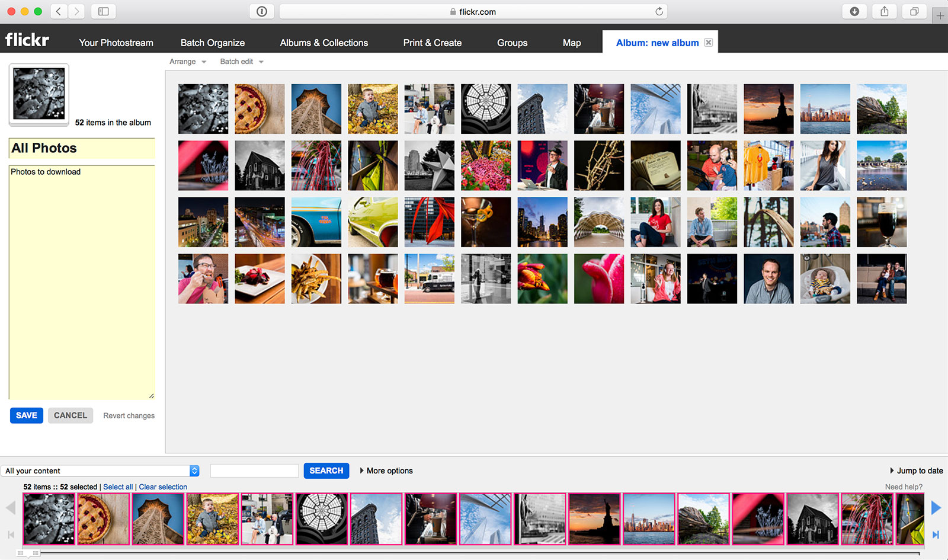Select the dark beer glass photo
The image size is (948, 560).
click(882, 222)
